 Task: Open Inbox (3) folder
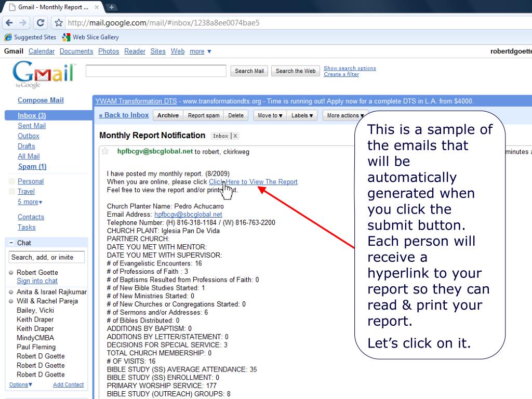pos(32,116)
